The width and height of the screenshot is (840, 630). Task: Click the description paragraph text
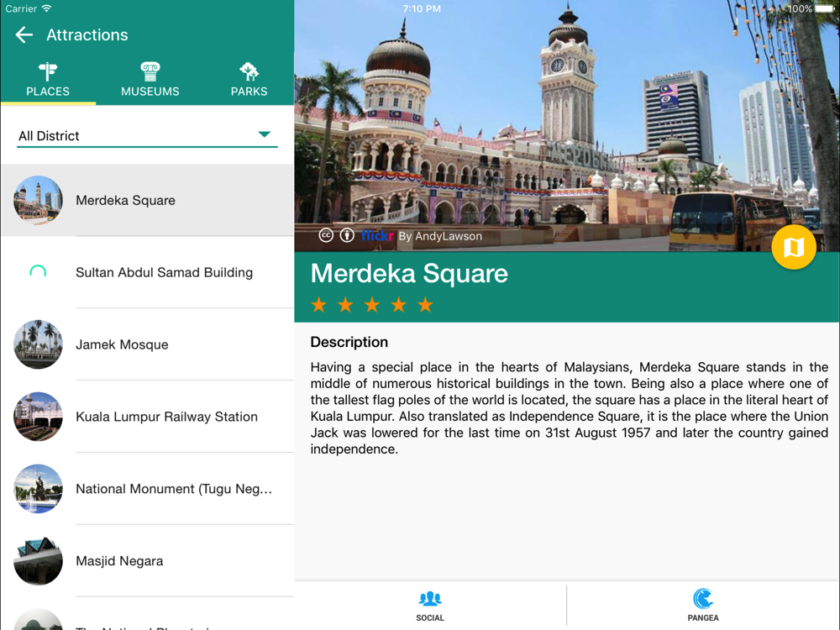[x=570, y=408]
